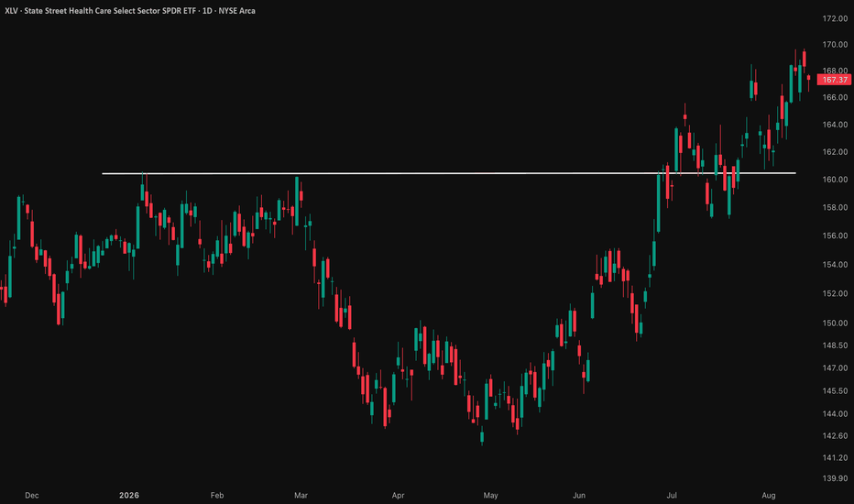Click the 164.00 price axis label
This screenshot has height=504, width=854.
point(835,125)
